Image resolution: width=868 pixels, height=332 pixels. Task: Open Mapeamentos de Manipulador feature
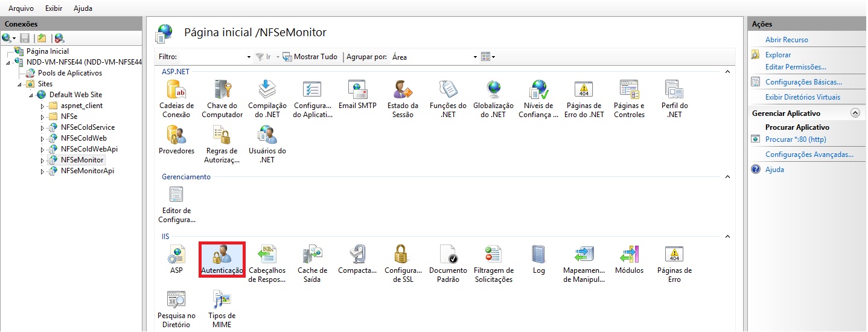pyautogui.click(x=584, y=264)
